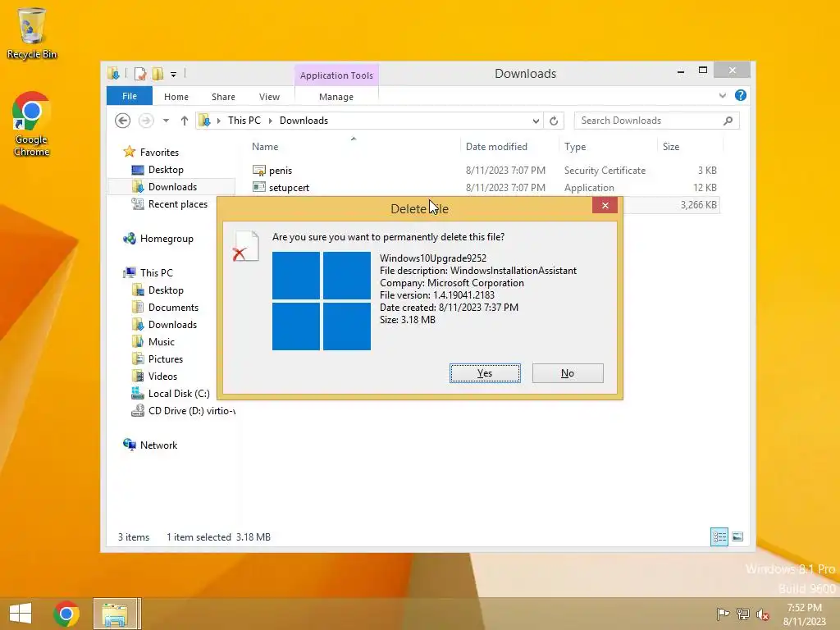Open Documents folder in navigation pane

(173, 308)
